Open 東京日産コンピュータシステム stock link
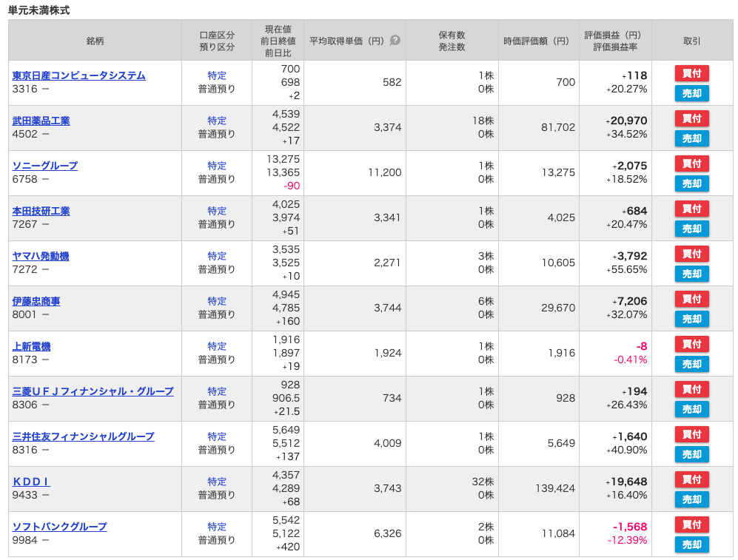Screen dimensions: 738x560 pyautogui.click(x=78, y=75)
